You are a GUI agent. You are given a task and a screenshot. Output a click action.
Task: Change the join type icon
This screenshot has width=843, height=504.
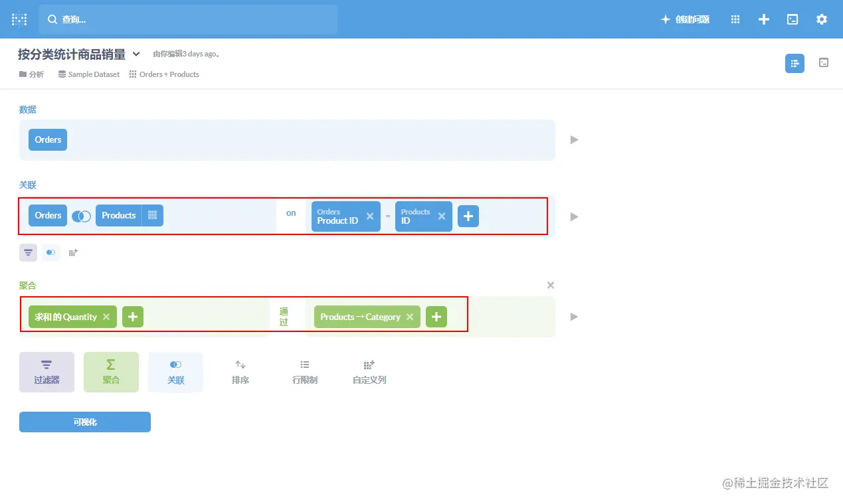[x=81, y=216]
